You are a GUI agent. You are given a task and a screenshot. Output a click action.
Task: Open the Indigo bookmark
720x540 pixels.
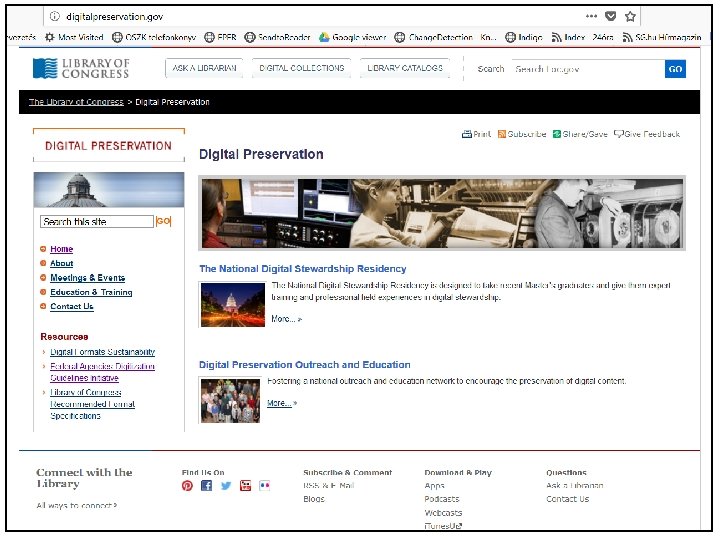tap(524, 37)
